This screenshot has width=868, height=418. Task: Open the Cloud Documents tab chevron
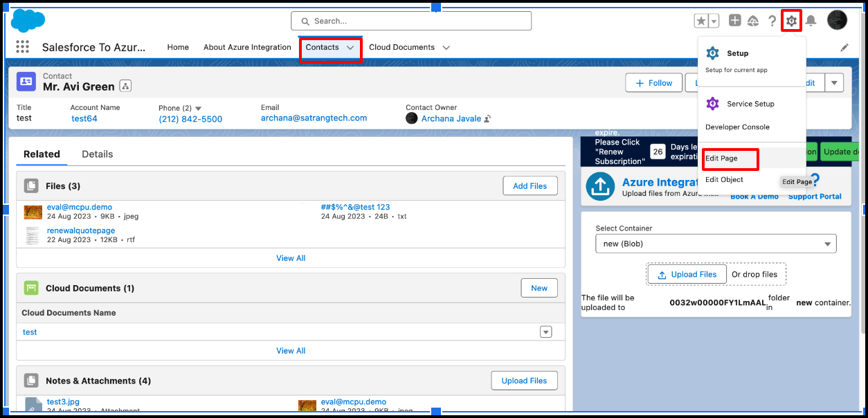click(x=446, y=48)
